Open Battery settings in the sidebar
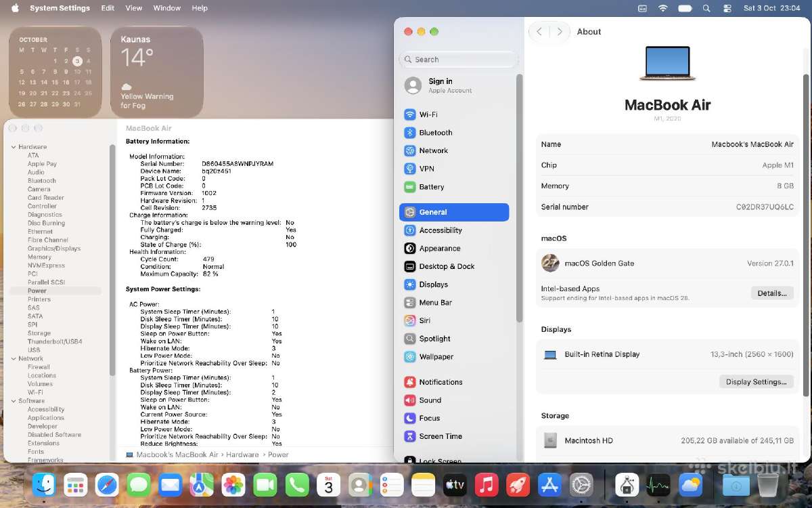The image size is (812, 508). pos(454,187)
